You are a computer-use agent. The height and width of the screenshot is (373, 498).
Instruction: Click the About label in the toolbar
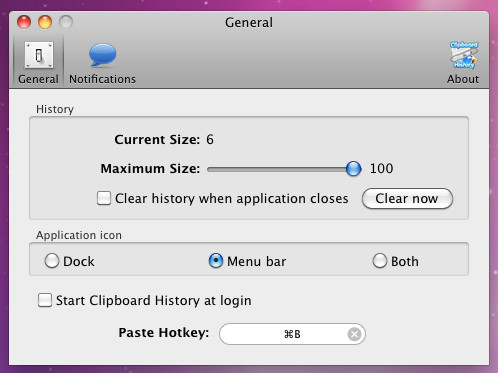(463, 79)
